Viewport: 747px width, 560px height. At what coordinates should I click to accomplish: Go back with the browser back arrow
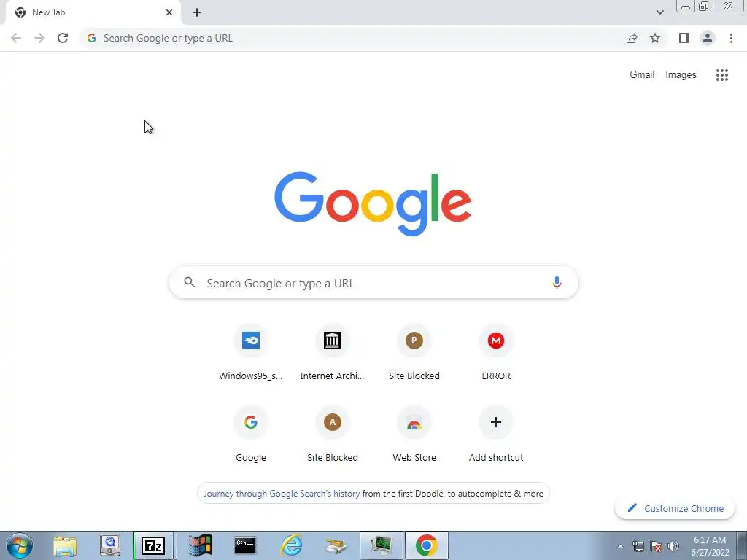16,38
